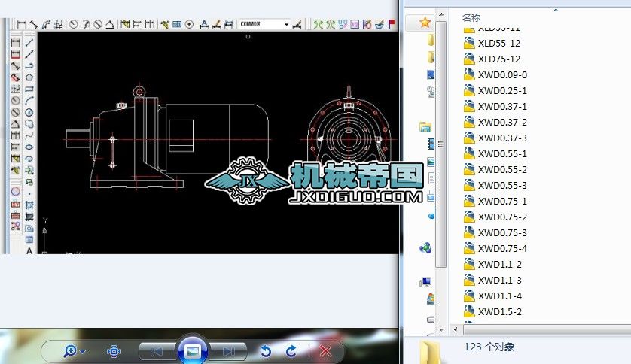Click the polygon tool in left toolbar
This screenshot has width=631, height=364.
pos(29,77)
